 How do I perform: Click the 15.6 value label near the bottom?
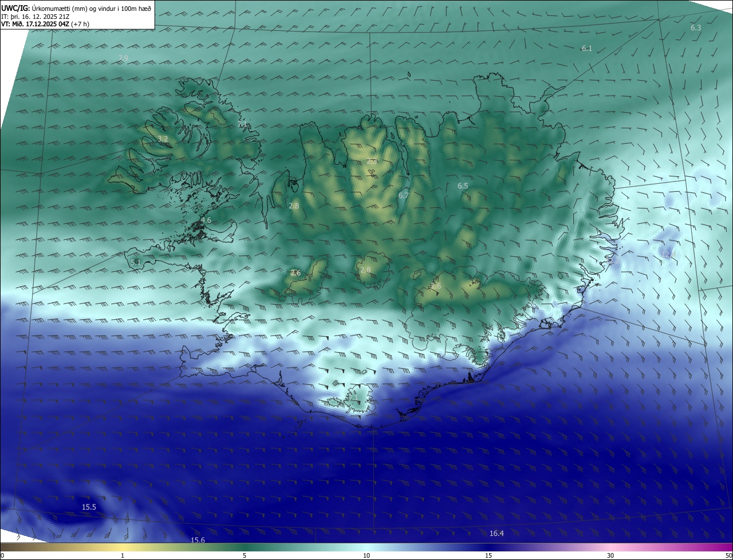coord(198,540)
